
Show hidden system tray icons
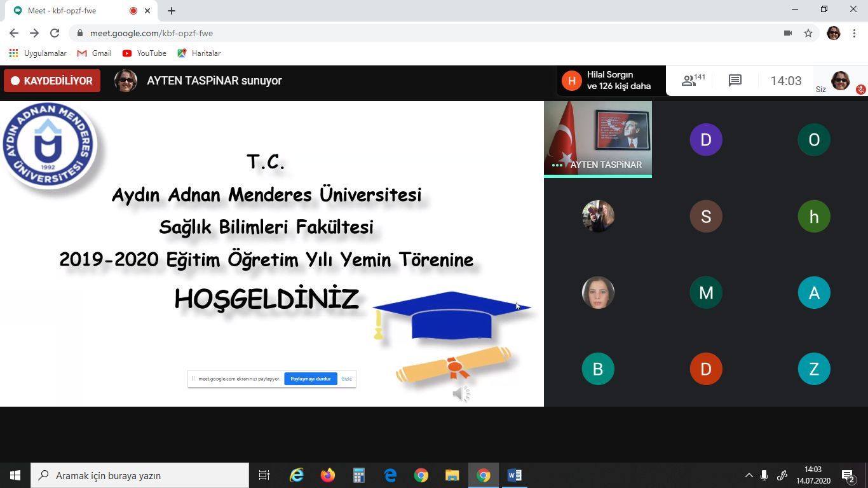point(749,475)
